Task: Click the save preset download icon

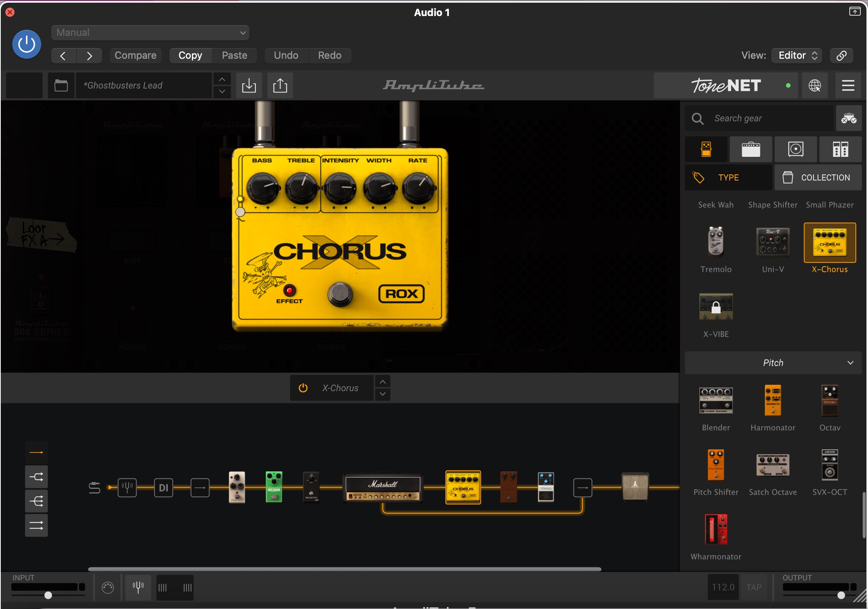Action: click(249, 85)
